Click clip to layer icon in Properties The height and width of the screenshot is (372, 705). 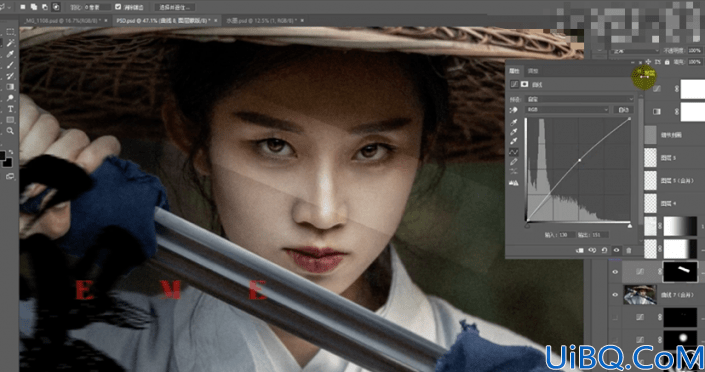pos(580,250)
